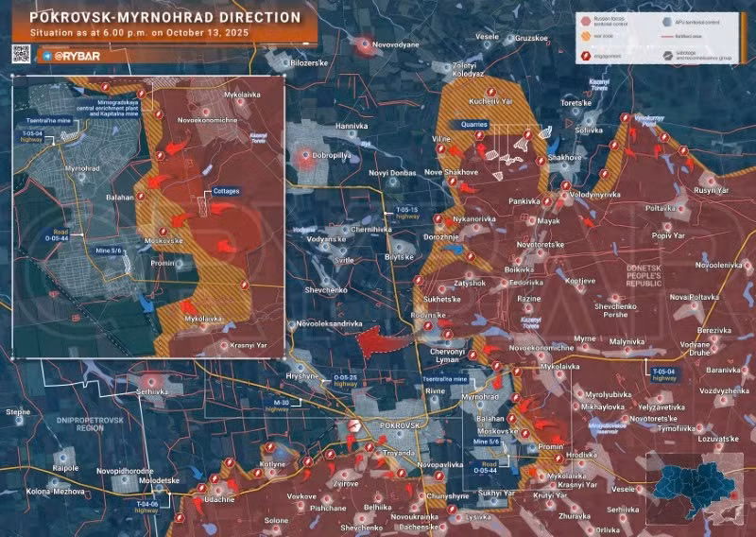The height and width of the screenshot is (537, 756).
Task: Click the APU territorial control legend swatch
Action: (x=667, y=21)
